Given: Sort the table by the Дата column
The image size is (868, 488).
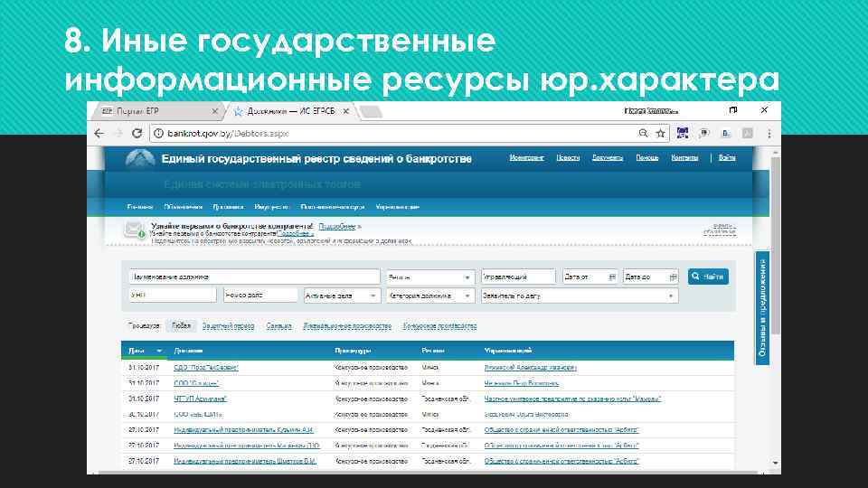Looking at the screenshot, I should (145, 351).
